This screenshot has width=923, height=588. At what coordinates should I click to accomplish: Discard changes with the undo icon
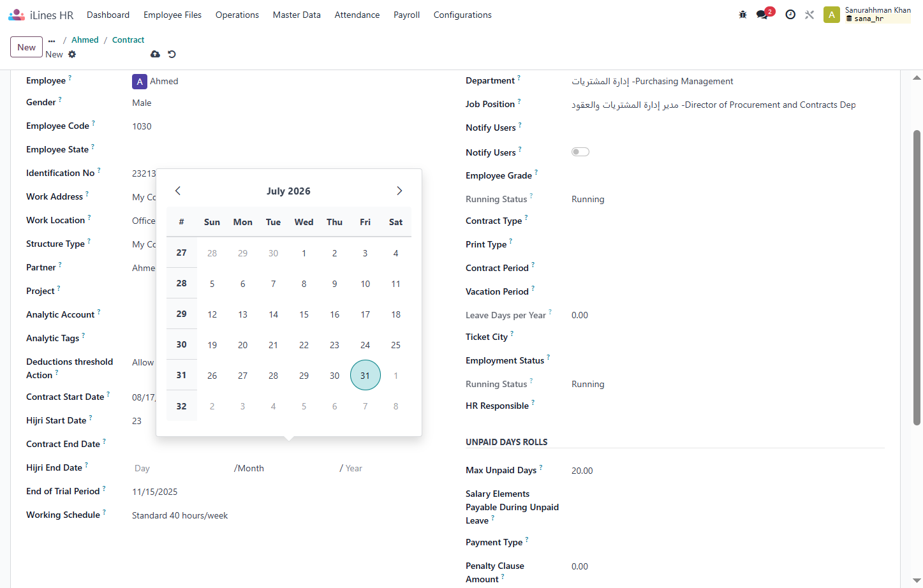172,54
